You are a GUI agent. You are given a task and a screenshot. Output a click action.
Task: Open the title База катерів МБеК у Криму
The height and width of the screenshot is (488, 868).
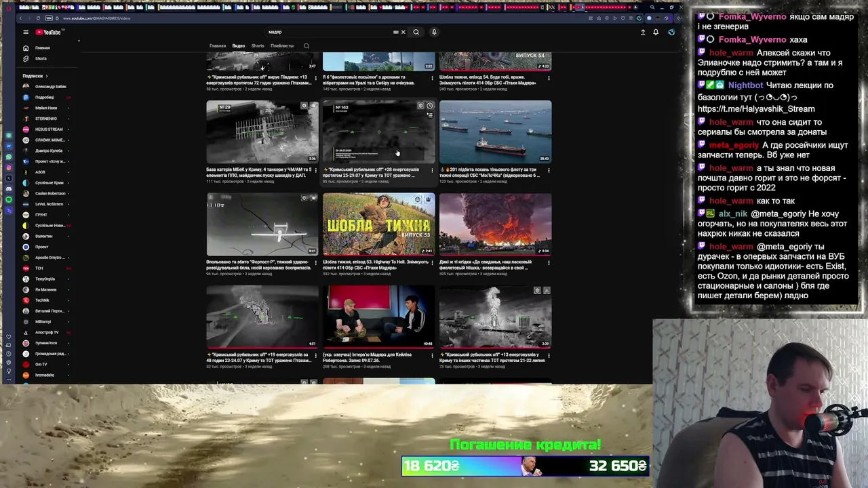[x=258, y=172]
